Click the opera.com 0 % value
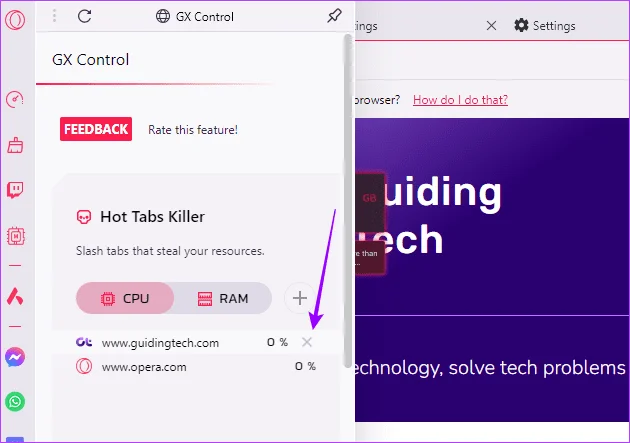Screen dimensions: 630x443 point(305,366)
